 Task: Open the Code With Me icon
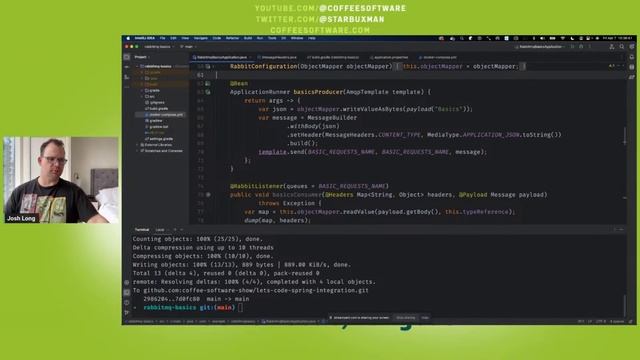pyautogui.click(x=612, y=47)
